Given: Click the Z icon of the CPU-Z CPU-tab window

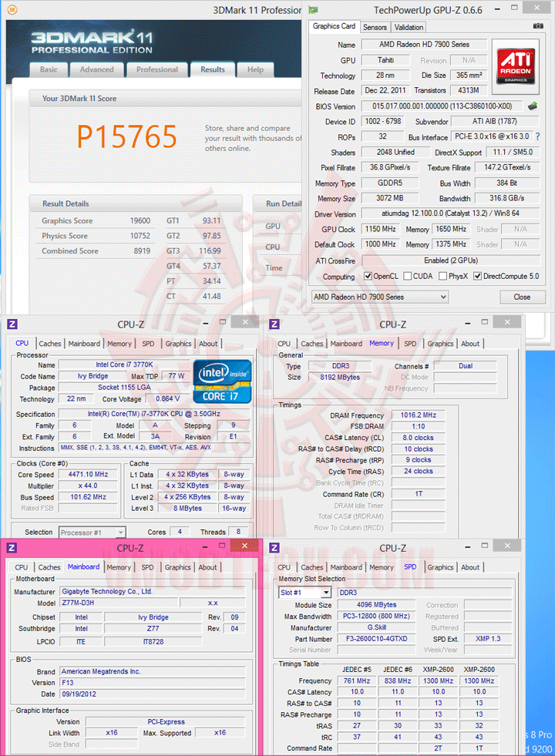Looking at the screenshot, I should click(x=12, y=324).
